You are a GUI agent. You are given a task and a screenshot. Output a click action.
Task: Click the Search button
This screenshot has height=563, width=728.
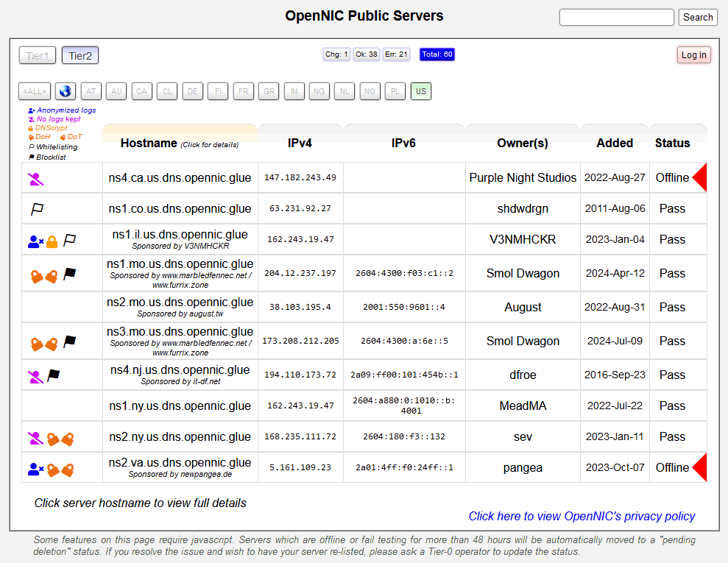pyautogui.click(x=698, y=17)
